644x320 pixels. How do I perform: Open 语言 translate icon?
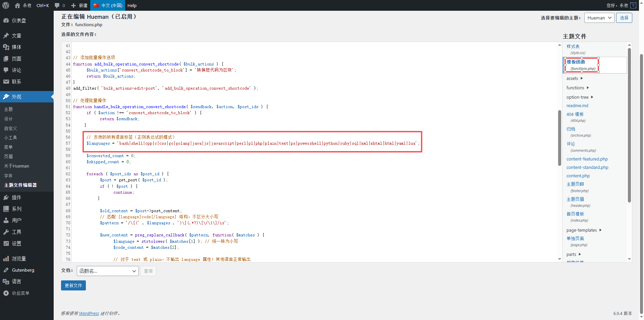point(6,281)
